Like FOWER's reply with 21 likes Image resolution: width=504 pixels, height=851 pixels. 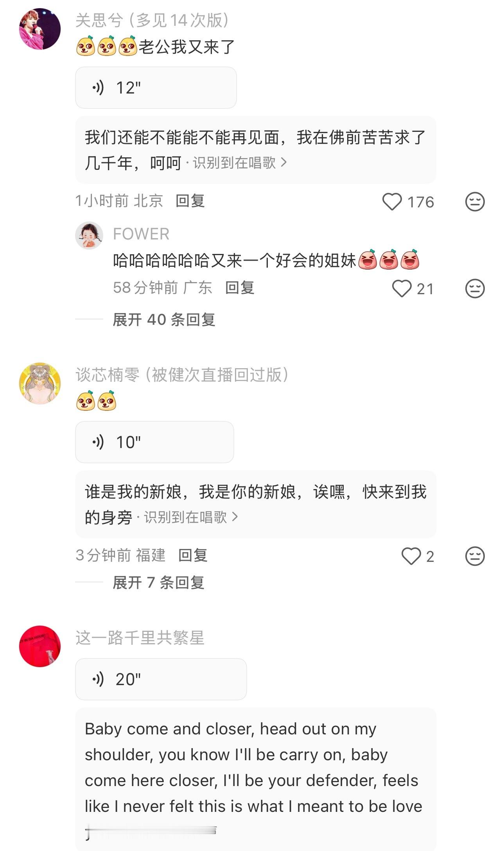click(x=402, y=289)
